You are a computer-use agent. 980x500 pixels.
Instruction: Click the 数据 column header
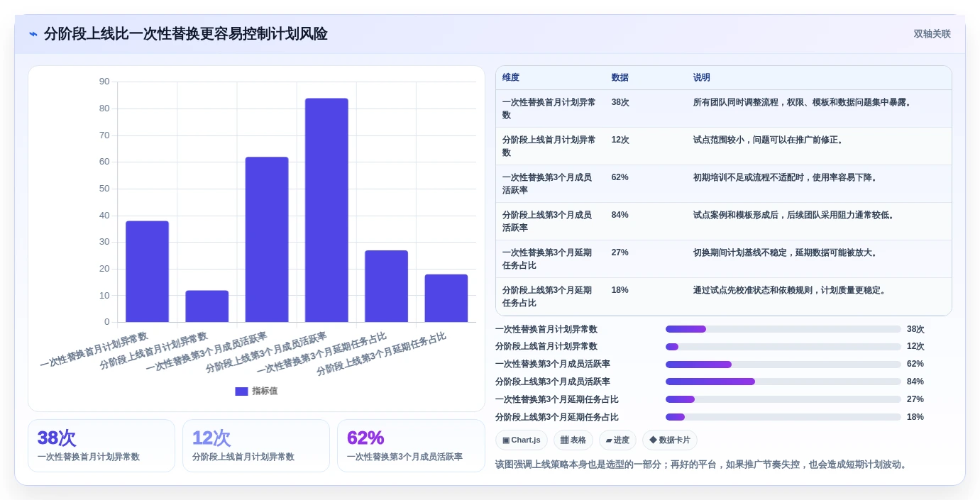(x=620, y=77)
